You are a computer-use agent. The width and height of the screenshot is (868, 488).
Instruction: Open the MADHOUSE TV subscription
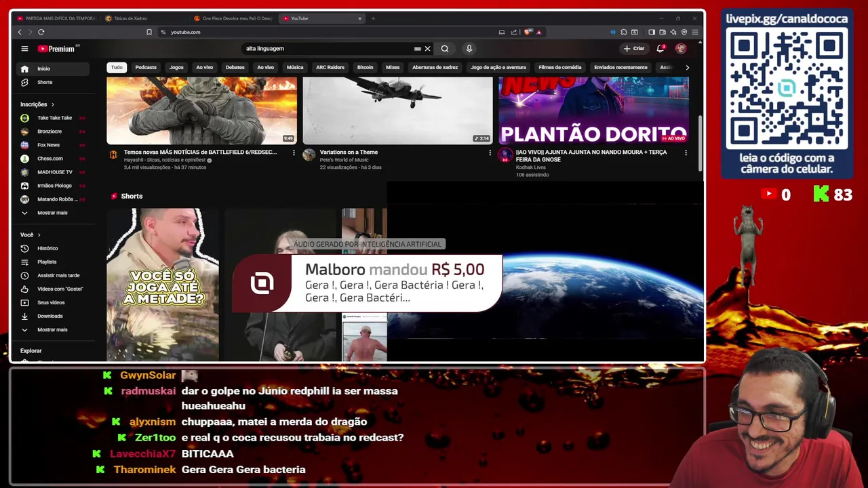[52, 172]
